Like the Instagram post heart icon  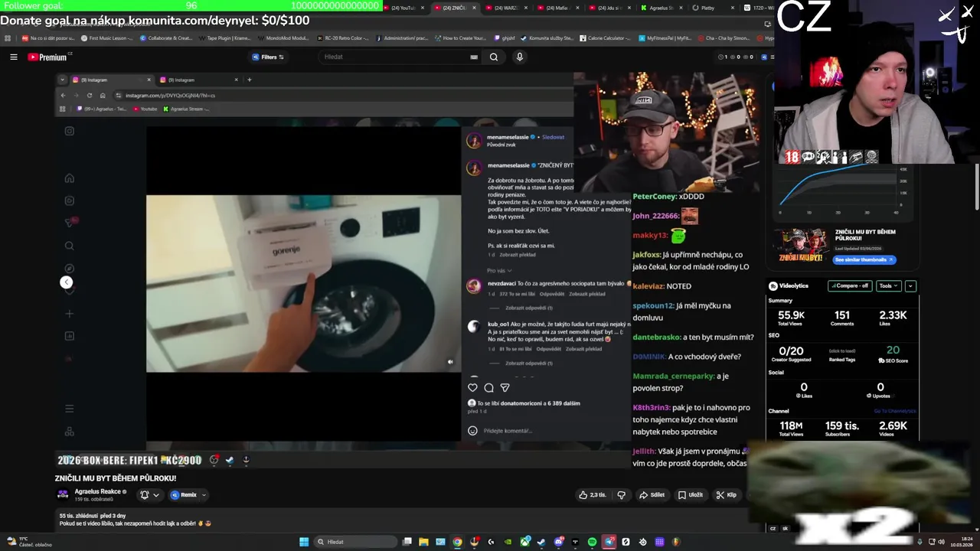(472, 388)
